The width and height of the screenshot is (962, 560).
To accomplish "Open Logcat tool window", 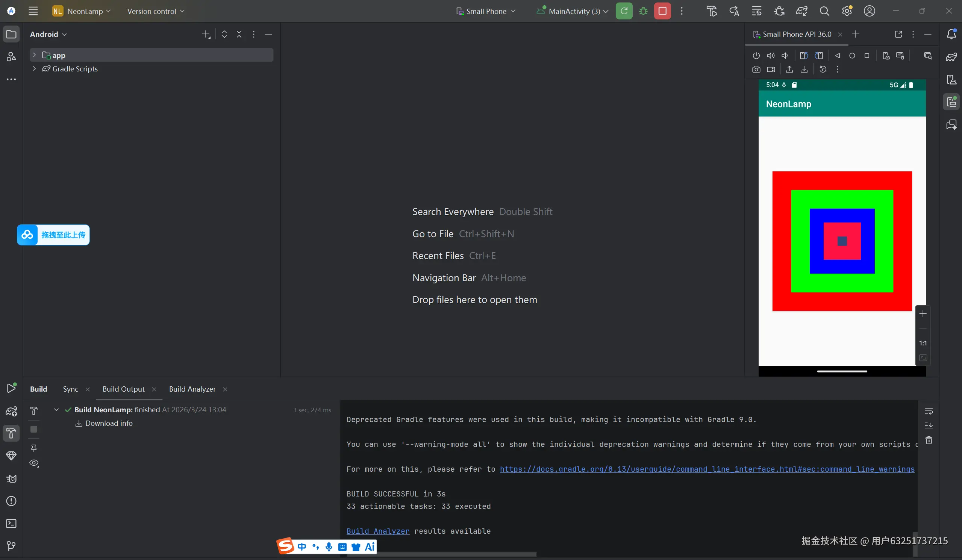I will coord(11,479).
